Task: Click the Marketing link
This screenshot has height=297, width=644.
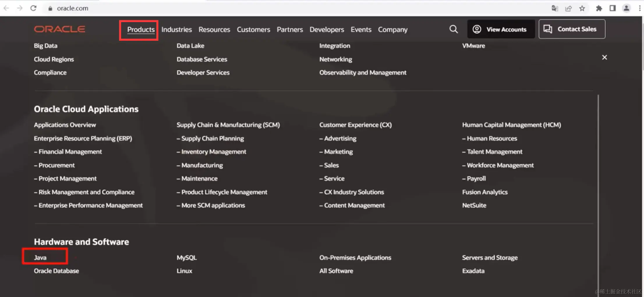Action: coord(336,152)
